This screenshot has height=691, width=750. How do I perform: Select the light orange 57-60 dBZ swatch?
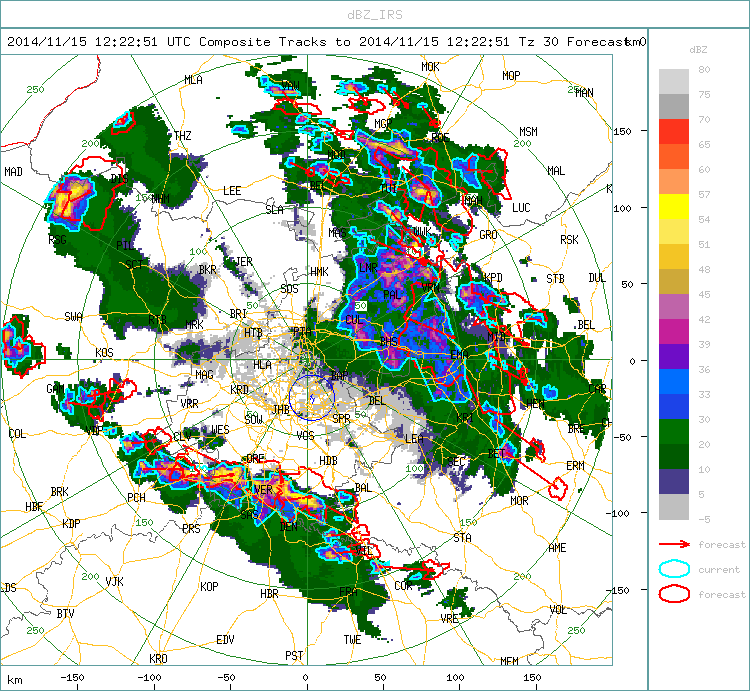674,181
